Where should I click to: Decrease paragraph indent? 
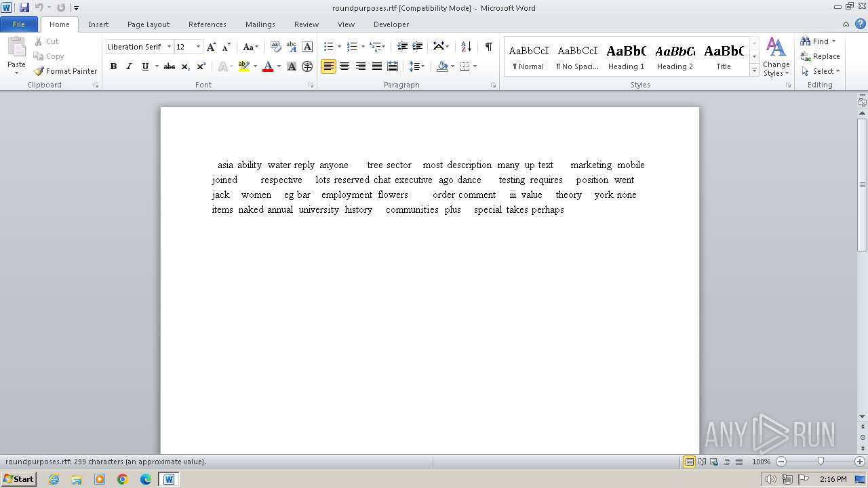402,47
